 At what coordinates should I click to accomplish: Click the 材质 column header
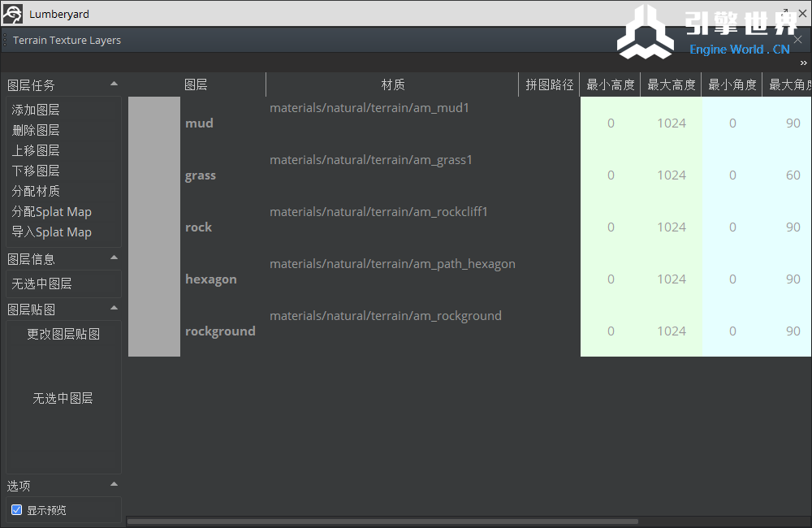tap(393, 84)
